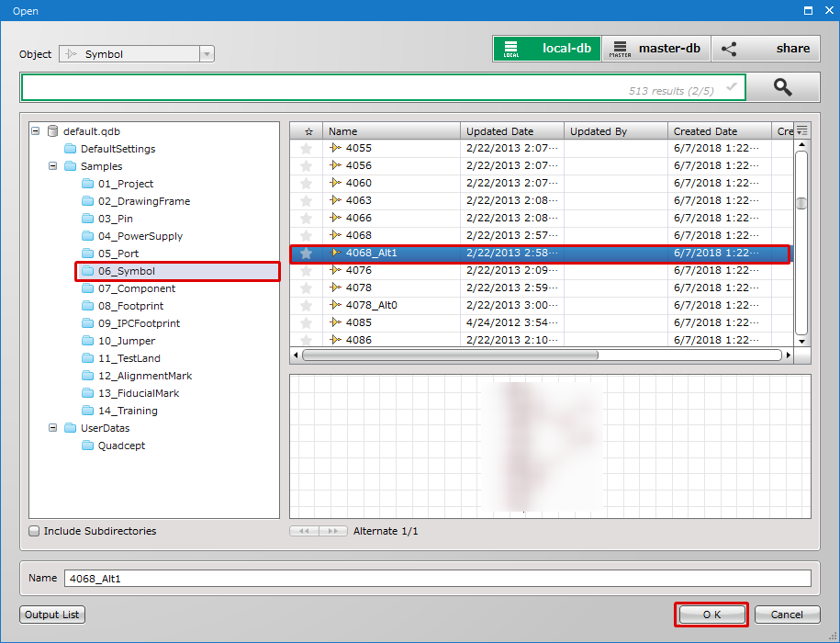Open the Output List
840x643 pixels.
click(51, 614)
